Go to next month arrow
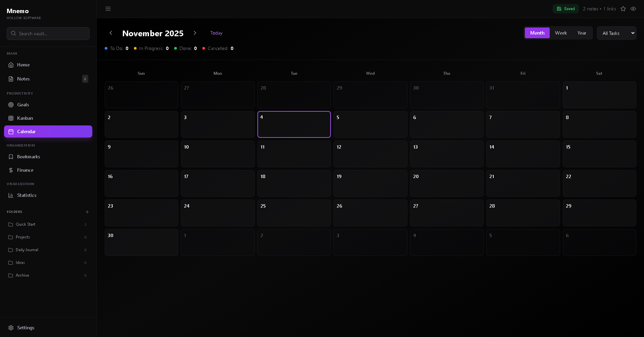Viewport: 644px width, 337px height. [195, 33]
